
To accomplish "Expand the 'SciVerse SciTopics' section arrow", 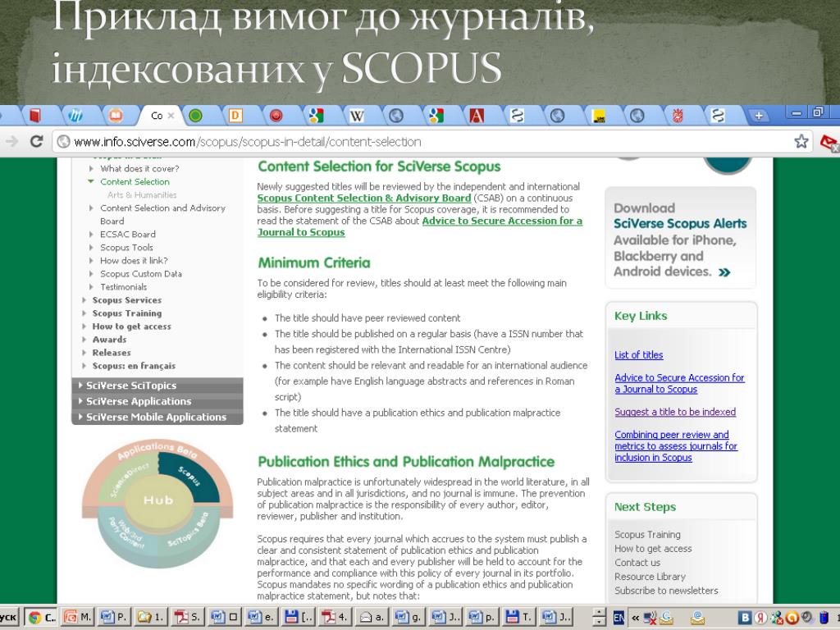I will [80, 386].
